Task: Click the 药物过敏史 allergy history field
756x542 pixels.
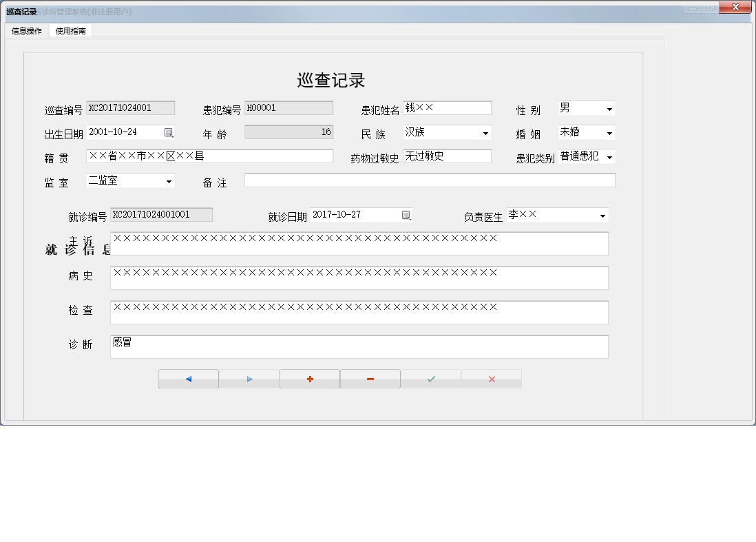Action: [448, 156]
